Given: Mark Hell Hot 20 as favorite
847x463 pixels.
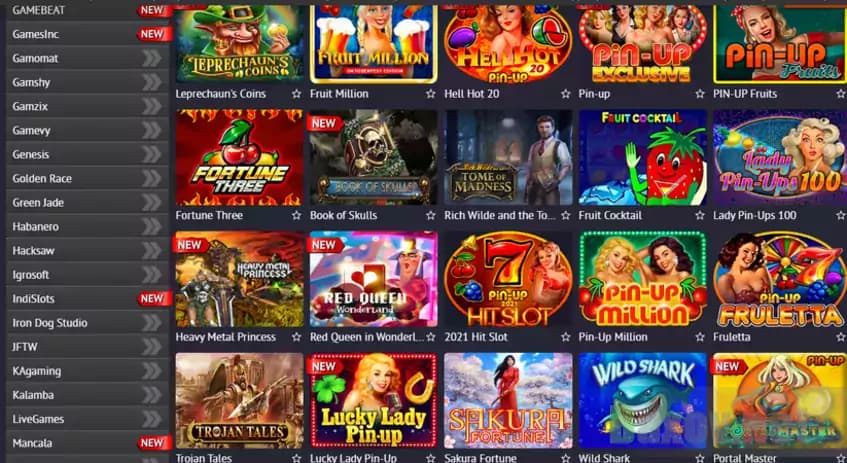Looking at the screenshot, I should click(566, 94).
